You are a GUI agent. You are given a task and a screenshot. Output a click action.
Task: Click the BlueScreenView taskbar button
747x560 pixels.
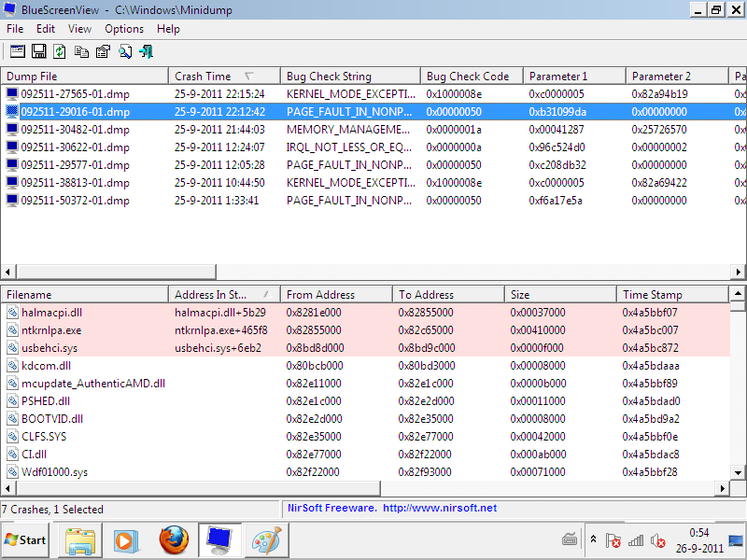219,540
